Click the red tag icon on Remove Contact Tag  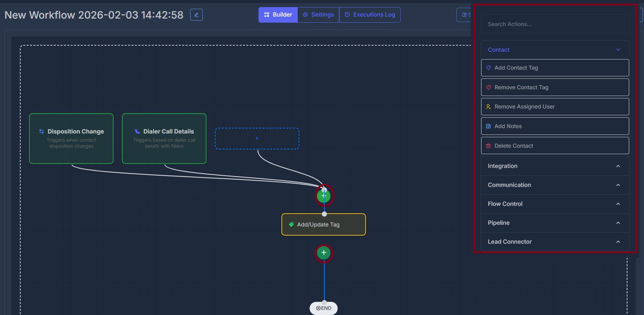(x=489, y=87)
